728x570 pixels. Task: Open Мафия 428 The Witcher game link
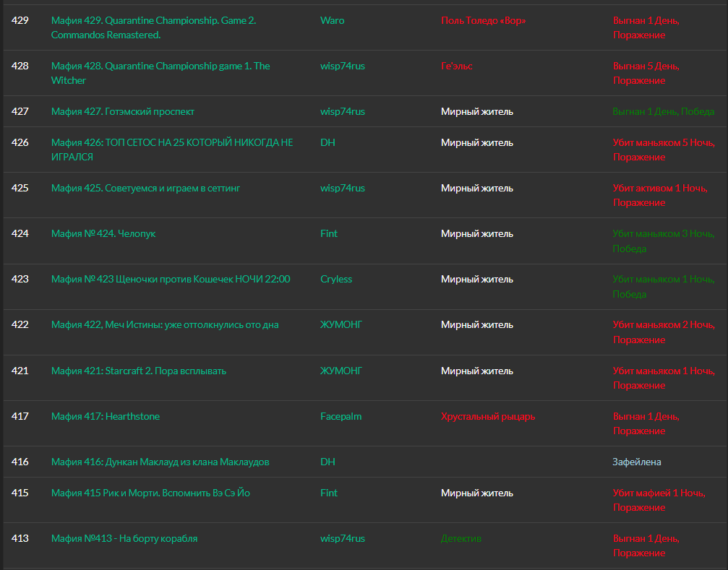[160, 66]
